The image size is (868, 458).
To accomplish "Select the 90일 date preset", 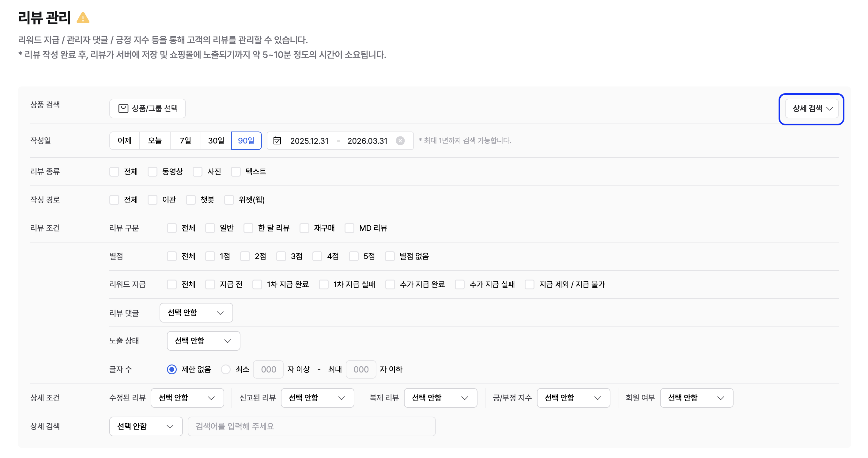I will [246, 141].
